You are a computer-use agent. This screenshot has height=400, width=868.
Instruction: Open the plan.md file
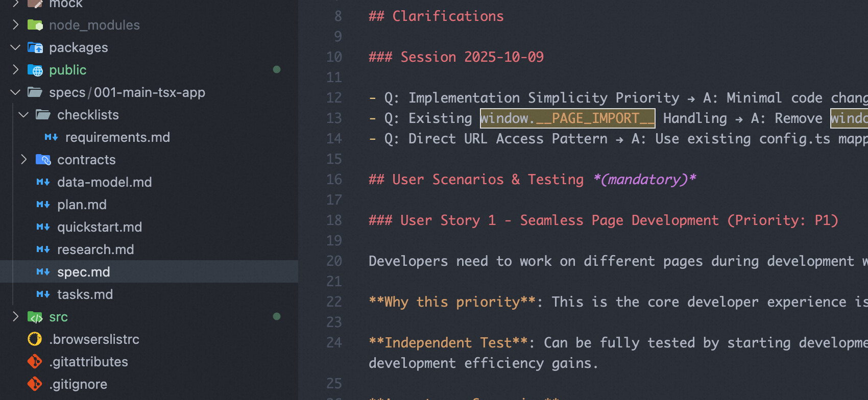[x=82, y=205]
